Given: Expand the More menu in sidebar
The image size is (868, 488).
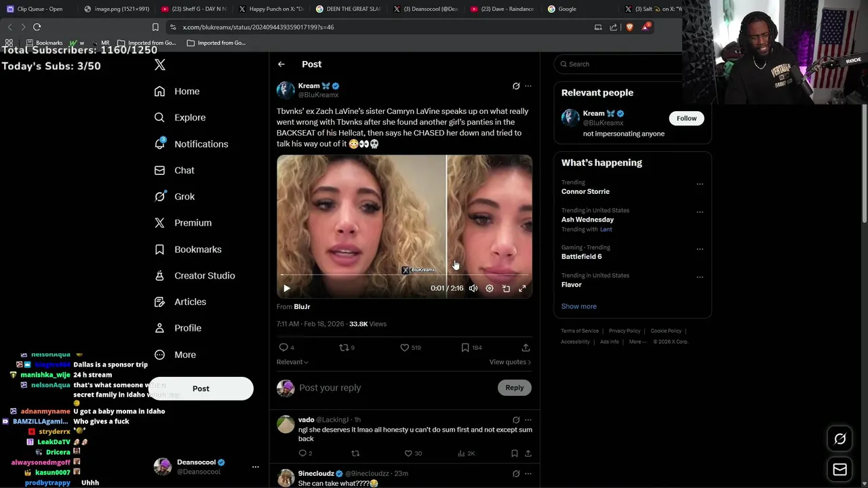Looking at the screenshot, I should coord(175,354).
